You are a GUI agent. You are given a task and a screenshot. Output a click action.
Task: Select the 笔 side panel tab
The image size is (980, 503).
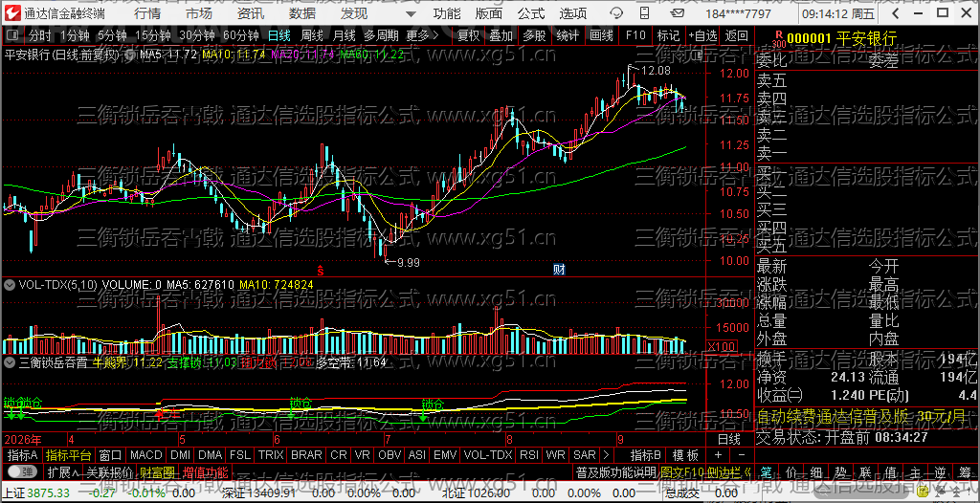click(767, 471)
